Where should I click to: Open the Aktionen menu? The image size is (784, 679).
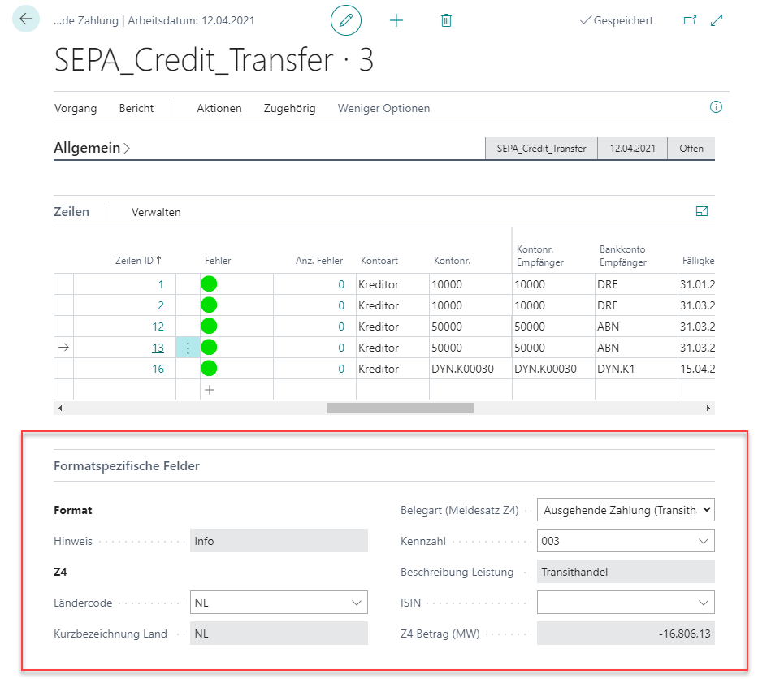[219, 108]
